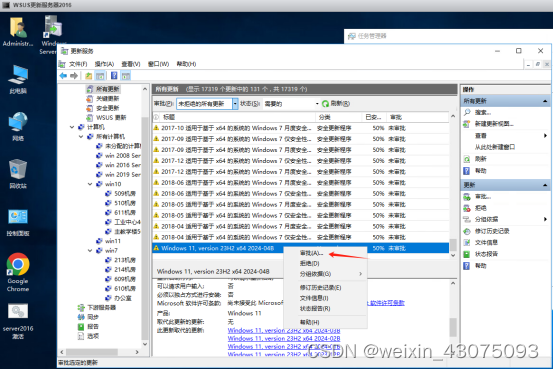
Task: Collapse the win7 computer group node
Action: click(90, 251)
